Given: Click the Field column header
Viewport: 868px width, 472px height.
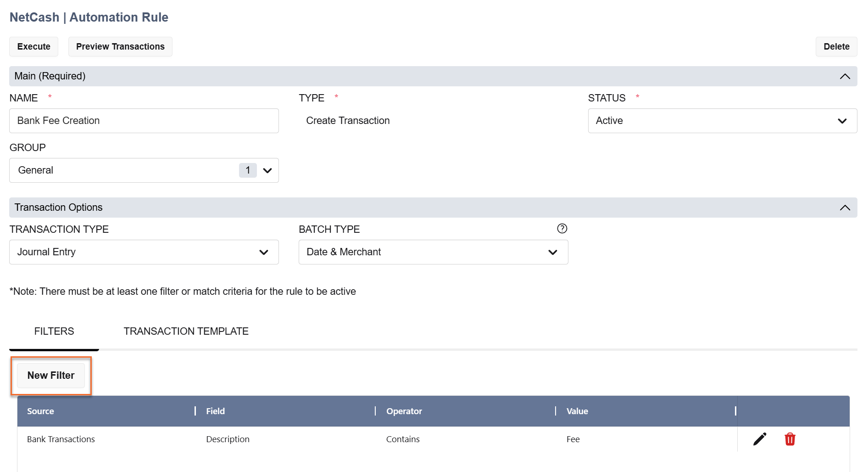Looking at the screenshot, I should pos(215,411).
